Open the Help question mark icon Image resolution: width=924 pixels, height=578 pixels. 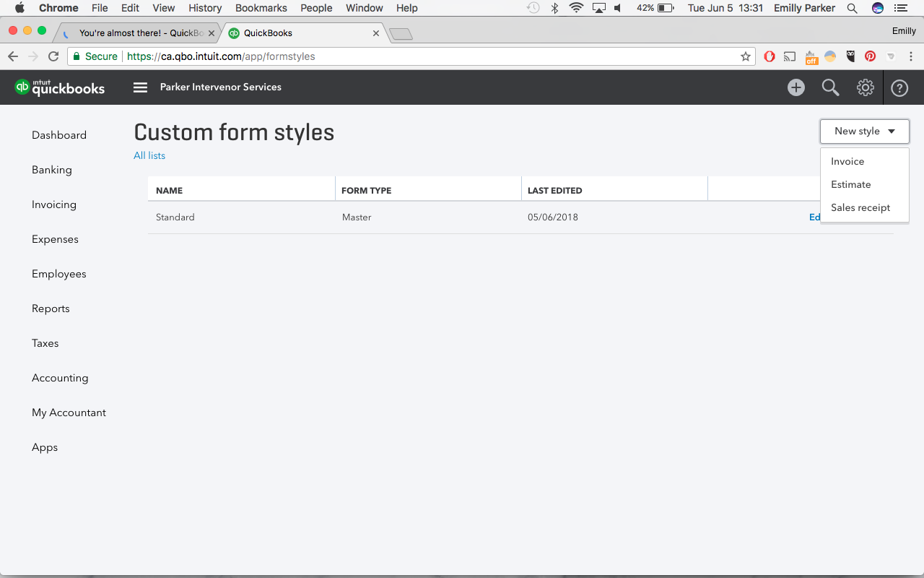(x=899, y=87)
